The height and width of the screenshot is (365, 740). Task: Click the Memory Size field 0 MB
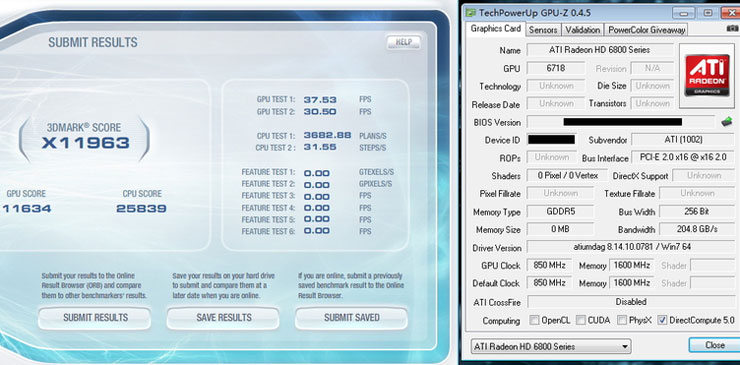coord(560,229)
